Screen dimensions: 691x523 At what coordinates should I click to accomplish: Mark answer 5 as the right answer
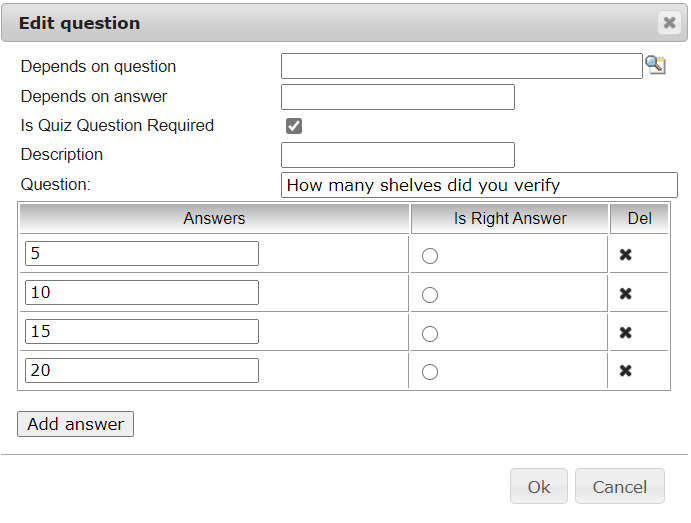[x=430, y=256]
